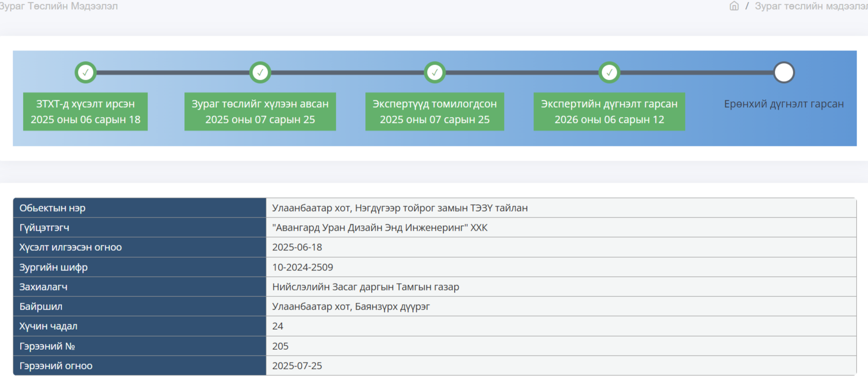Click checkmark circle above ЗТХТ-д хүсэлт ирсэн
The width and height of the screenshot is (868, 383).
[85, 72]
